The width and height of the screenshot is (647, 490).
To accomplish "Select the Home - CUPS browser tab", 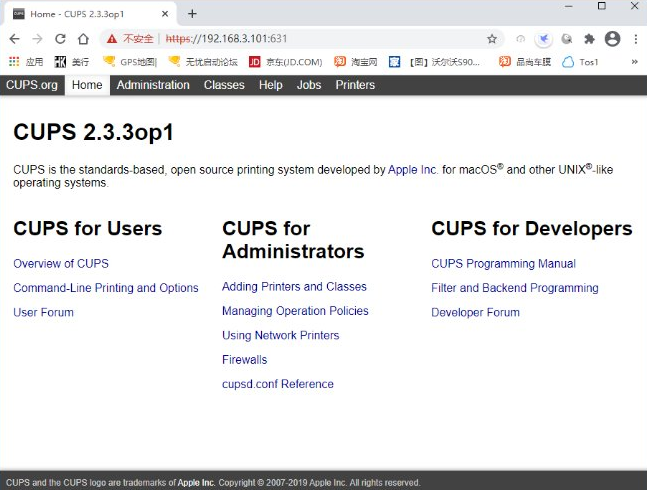I will point(91,14).
